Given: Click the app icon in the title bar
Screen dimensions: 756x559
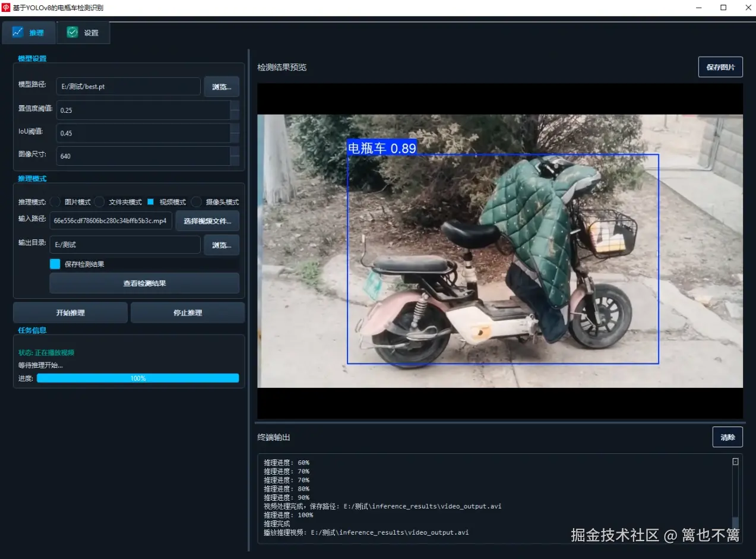Looking at the screenshot, I should pyautogui.click(x=6, y=8).
